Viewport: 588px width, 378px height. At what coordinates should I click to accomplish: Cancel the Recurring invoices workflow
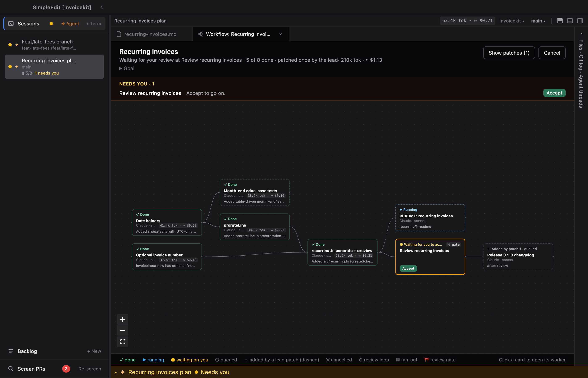552,53
